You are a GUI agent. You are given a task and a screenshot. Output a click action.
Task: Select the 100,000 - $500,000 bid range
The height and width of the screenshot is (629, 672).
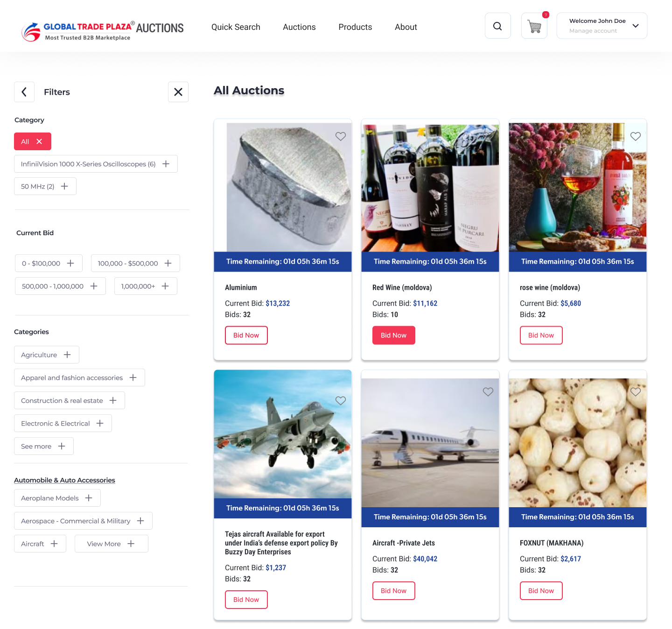[135, 263]
